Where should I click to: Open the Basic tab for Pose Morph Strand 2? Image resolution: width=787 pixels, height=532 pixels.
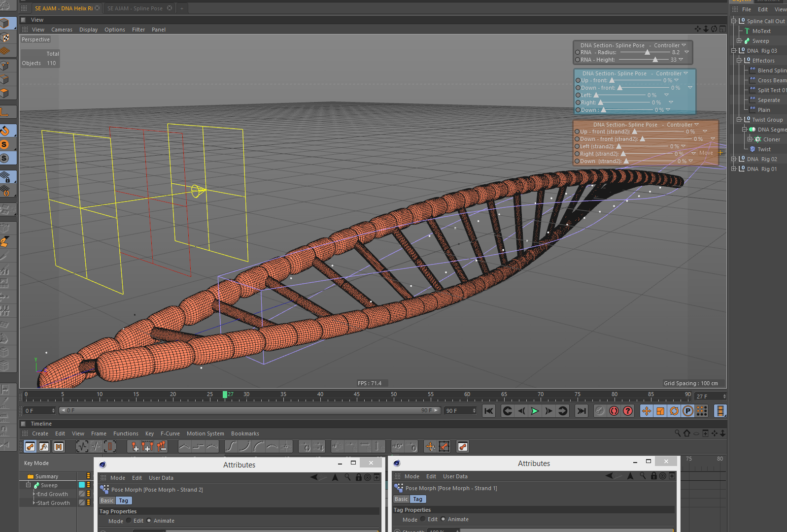coord(107,500)
